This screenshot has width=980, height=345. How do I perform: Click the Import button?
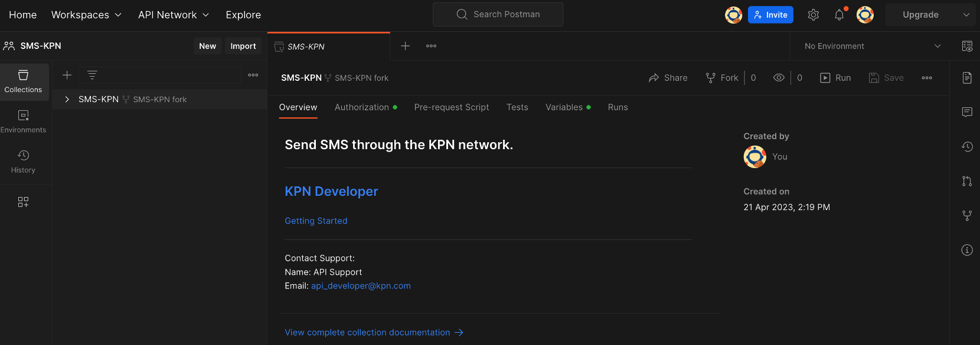(x=243, y=46)
